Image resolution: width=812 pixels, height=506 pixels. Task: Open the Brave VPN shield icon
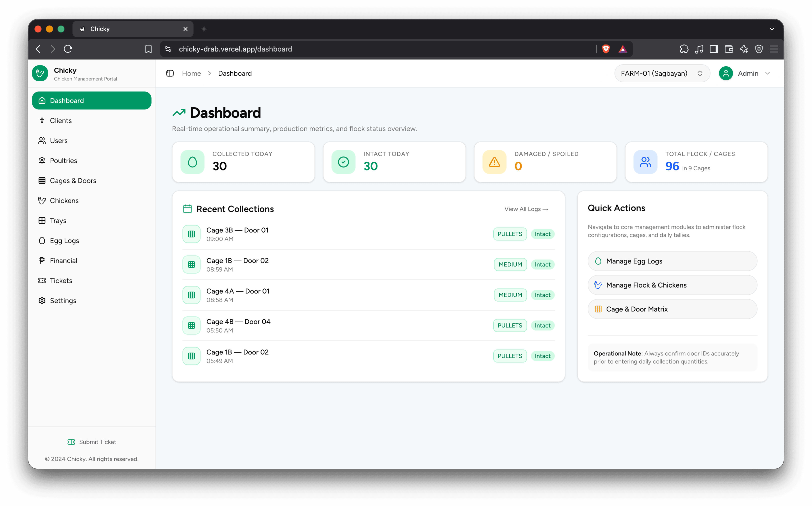(x=759, y=49)
